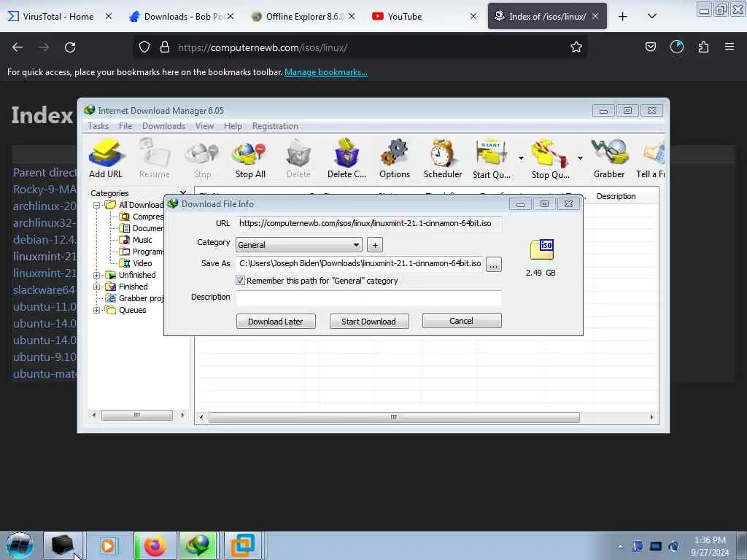
Task: Click the IDM icon in taskbar
Action: click(199, 545)
